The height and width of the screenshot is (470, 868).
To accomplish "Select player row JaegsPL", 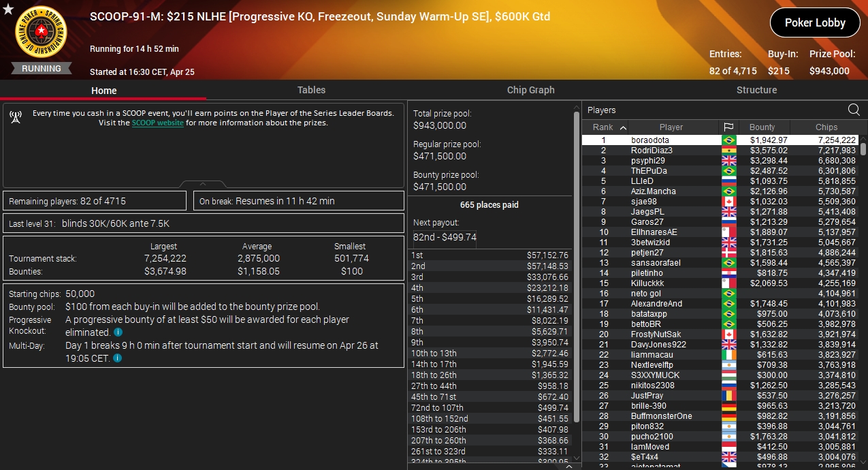I will pos(720,211).
